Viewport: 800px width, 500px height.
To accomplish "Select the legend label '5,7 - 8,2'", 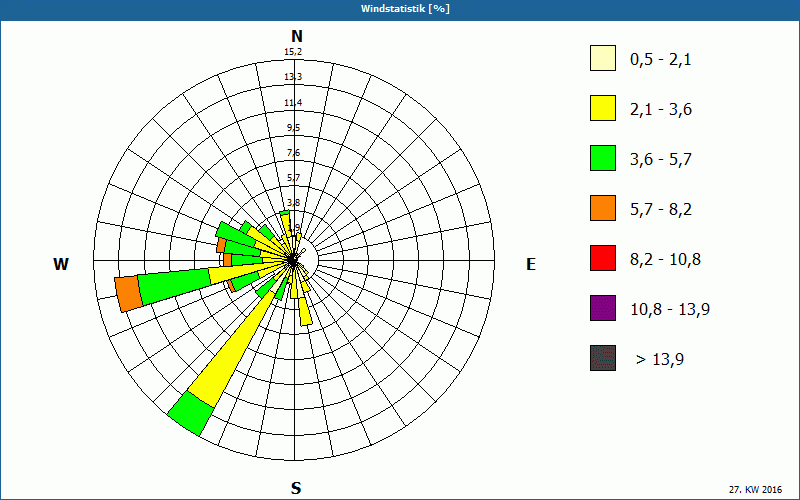I will 661,210.
